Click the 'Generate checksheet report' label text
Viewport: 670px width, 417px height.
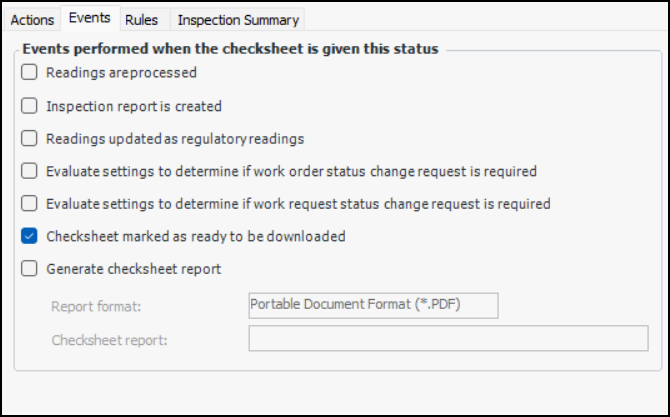134,269
